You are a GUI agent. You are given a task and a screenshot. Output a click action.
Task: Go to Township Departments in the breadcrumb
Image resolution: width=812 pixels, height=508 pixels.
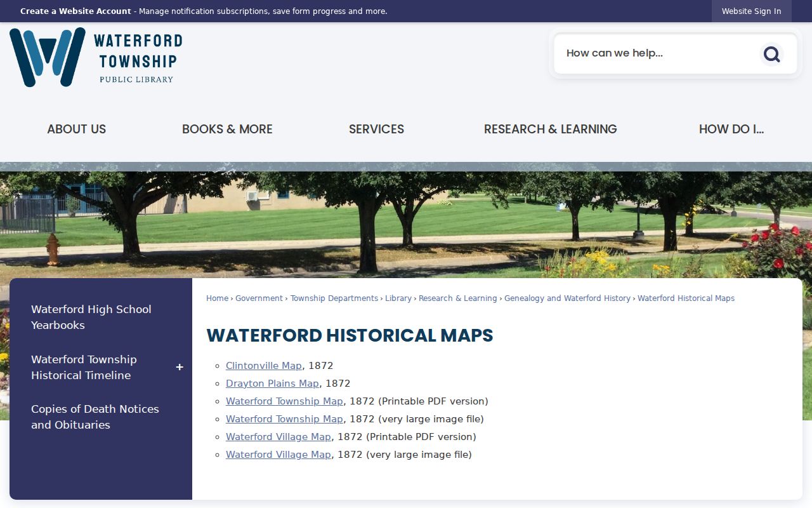click(334, 298)
